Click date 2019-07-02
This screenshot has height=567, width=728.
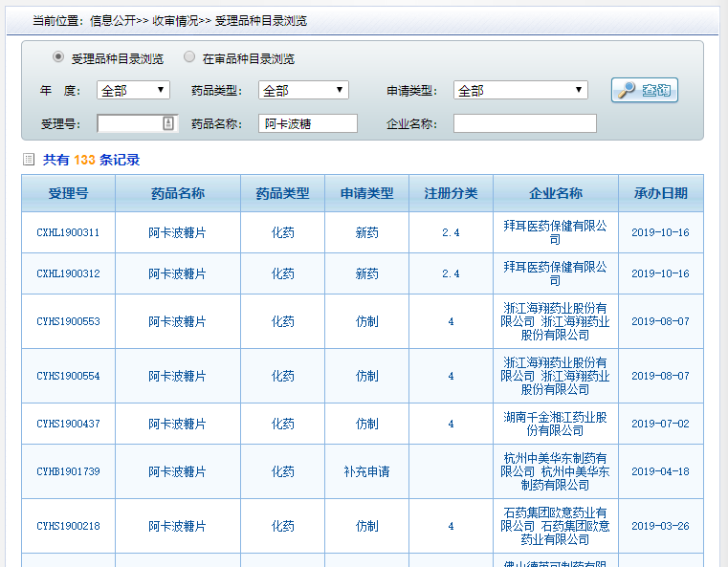click(x=660, y=424)
